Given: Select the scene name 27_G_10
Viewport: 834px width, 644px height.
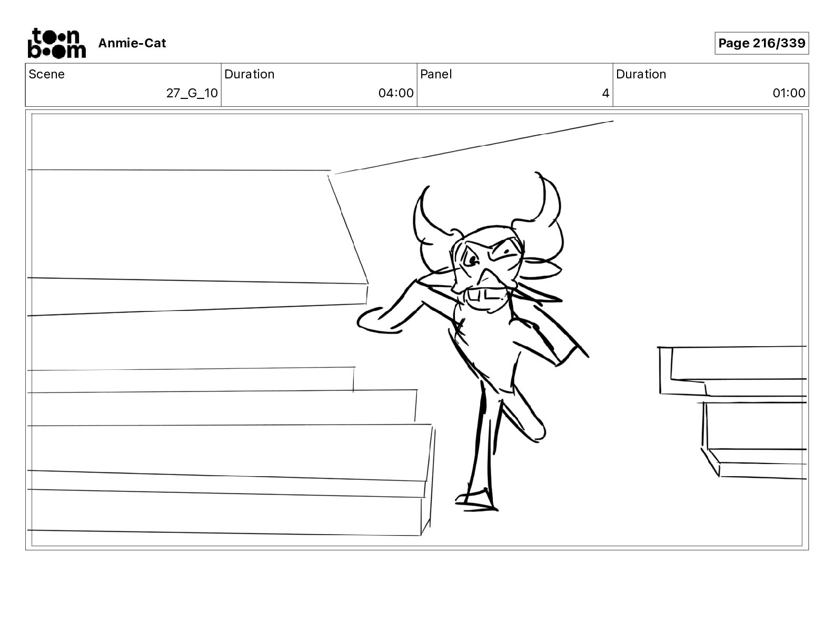Looking at the screenshot, I should [192, 93].
